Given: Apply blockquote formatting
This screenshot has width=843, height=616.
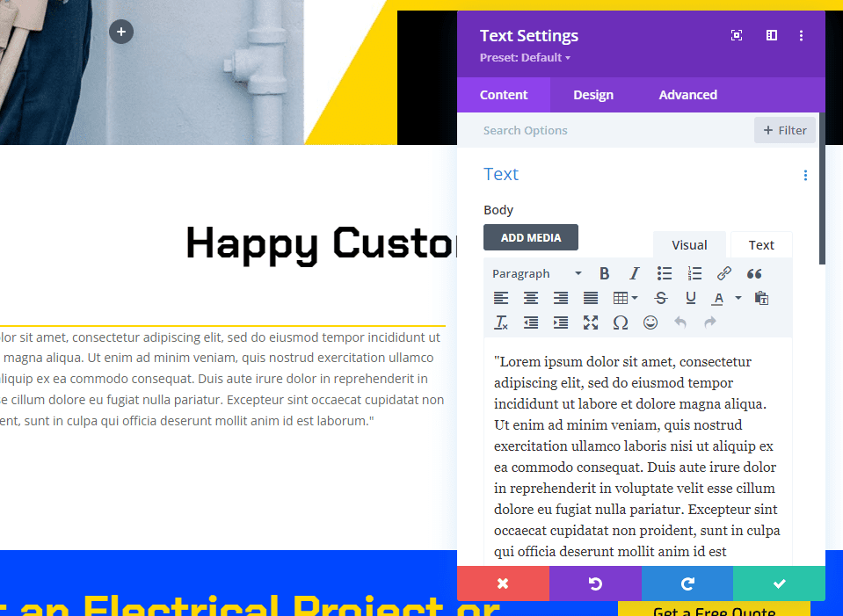Looking at the screenshot, I should click(753, 273).
